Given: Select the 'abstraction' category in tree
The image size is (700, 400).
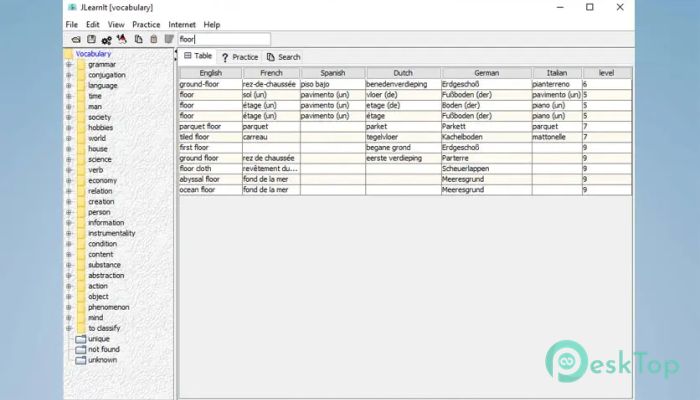Looking at the screenshot, I should click(x=106, y=275).
